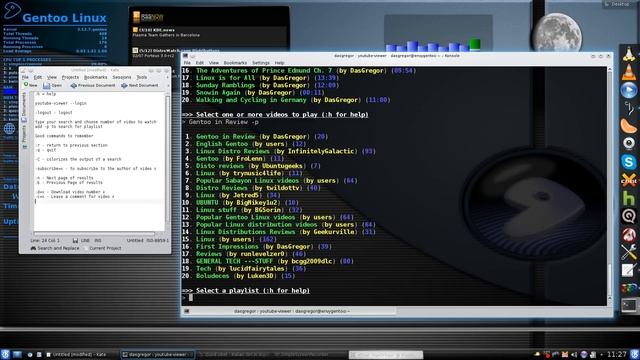Viewport: 640px width, 360px height.
Task: Open the terminal icon at dock bottom
Action: 629,306
